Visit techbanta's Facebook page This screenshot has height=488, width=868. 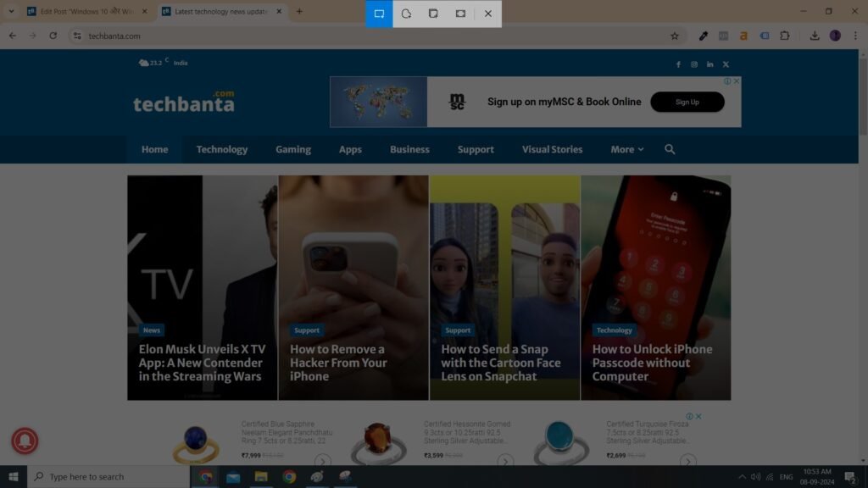(678, 64)
